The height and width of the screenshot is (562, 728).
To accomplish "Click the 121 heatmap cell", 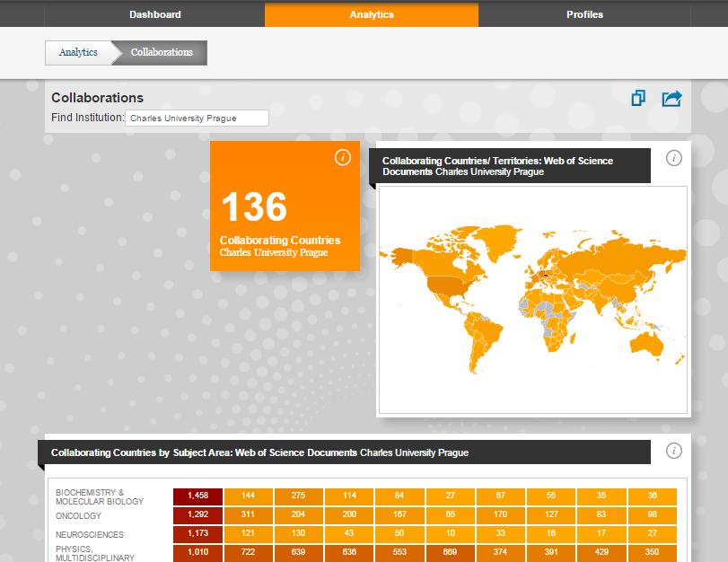I will point(249,533).
